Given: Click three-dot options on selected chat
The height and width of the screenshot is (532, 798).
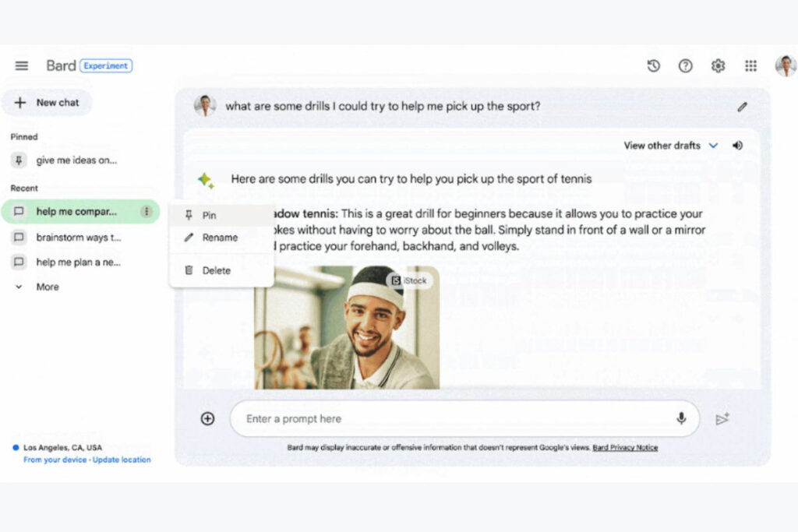Looking at the screenshot, I should pyautogui.click(x=146, y=211).
